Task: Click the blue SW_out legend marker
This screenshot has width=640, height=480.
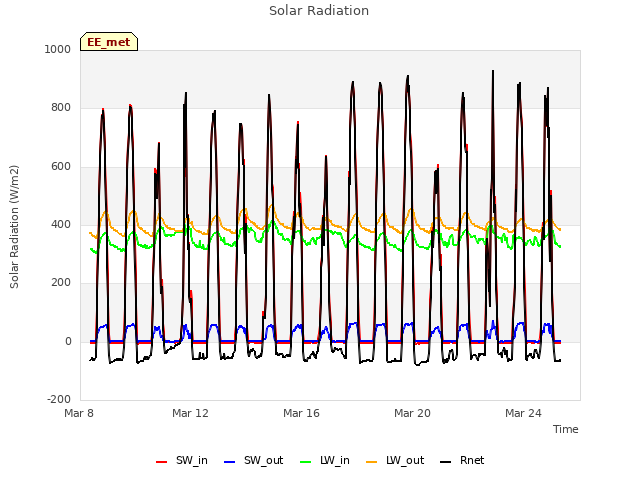Action: pyautogui.click(x=230, y=462)
